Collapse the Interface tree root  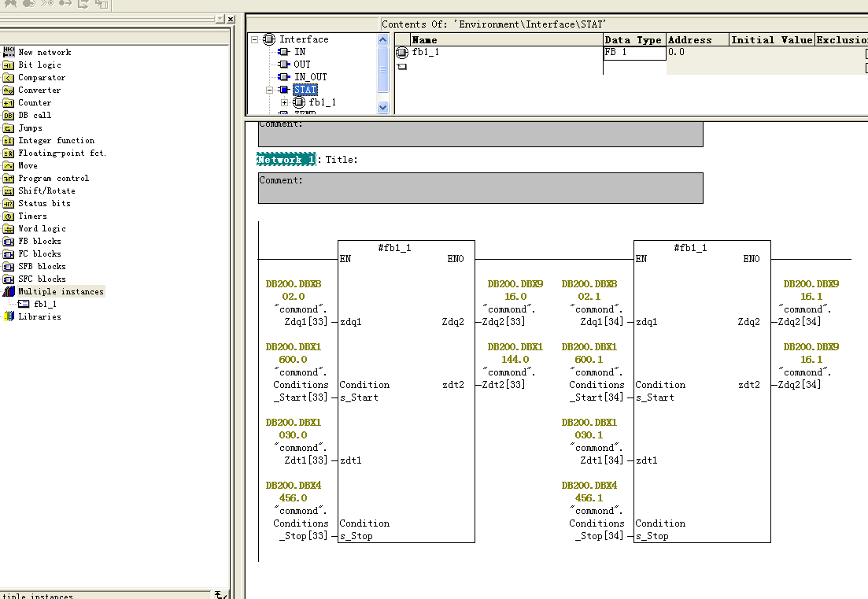coord(255,39)
